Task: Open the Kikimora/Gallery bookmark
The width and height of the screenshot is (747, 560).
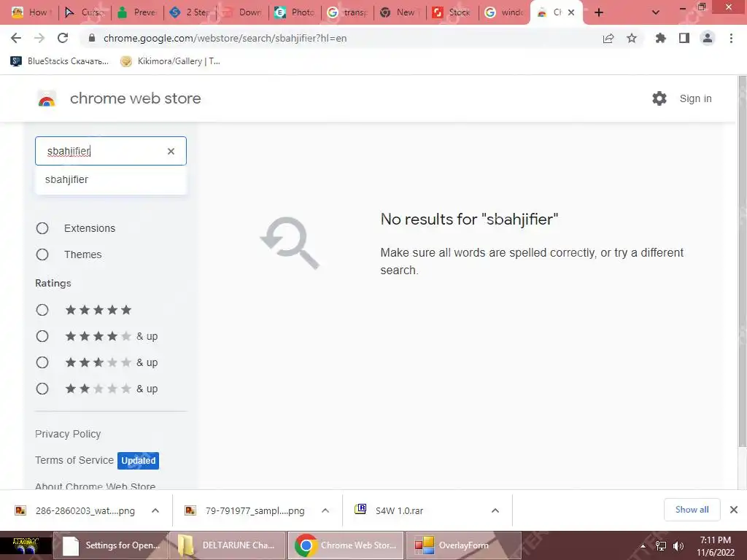Action: coord(170,61)
